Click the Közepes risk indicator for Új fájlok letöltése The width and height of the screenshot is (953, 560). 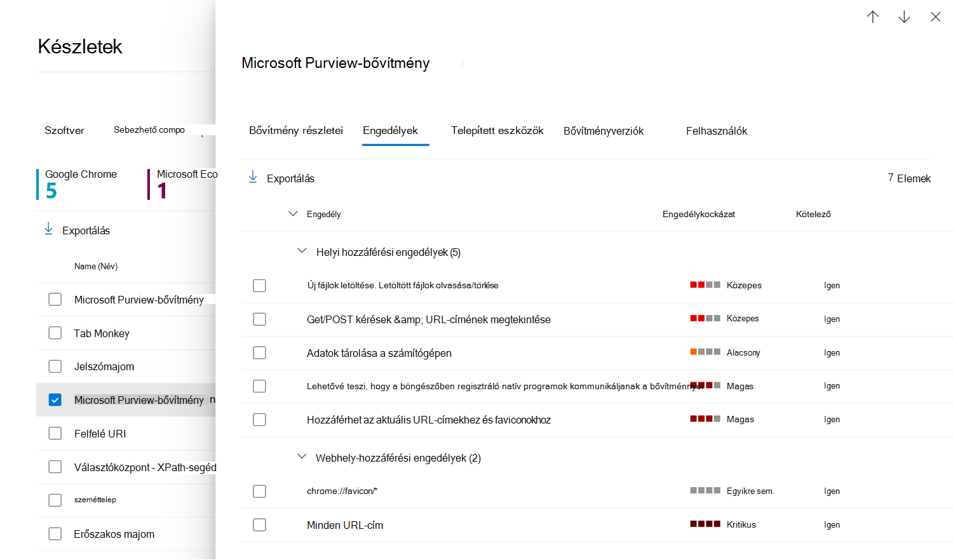point(705,285)
